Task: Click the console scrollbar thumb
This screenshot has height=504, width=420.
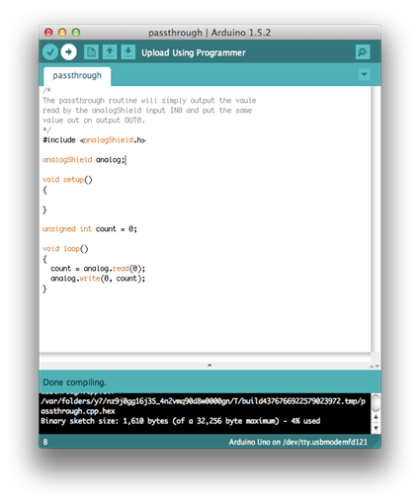Action: 376,402
